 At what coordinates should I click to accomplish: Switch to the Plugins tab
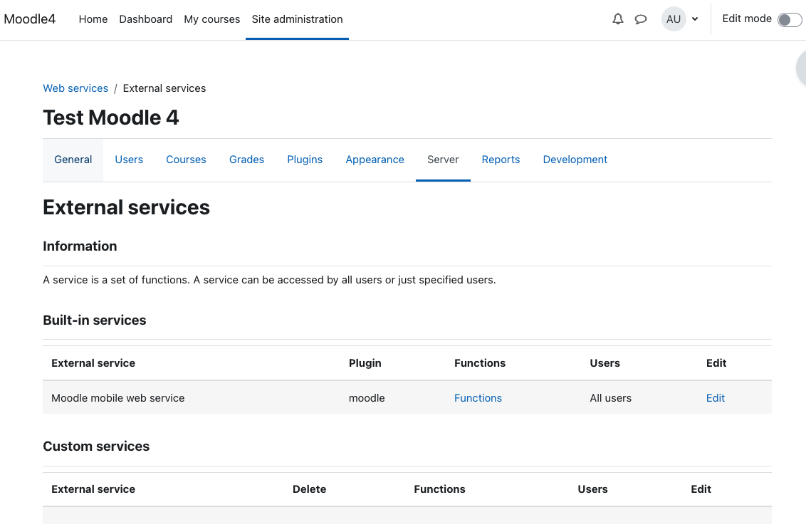pyautogui.click(x=305, y=160)
